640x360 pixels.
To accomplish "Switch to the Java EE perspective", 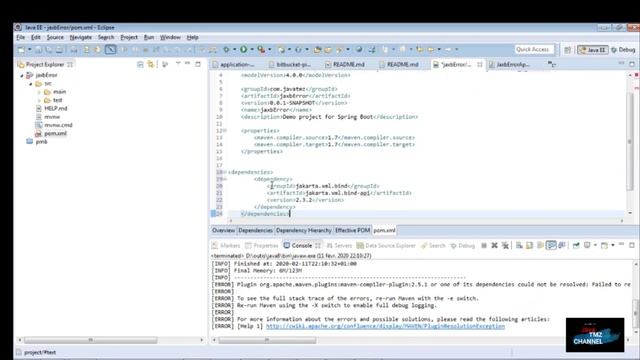I will click(x=593, y=50).
